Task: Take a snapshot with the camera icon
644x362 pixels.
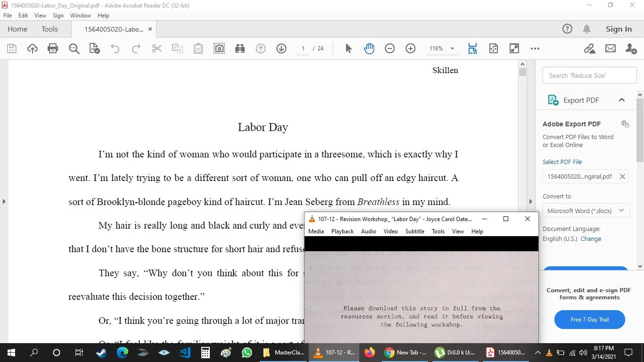Action: pyautogui.click(x=219, y=49)
